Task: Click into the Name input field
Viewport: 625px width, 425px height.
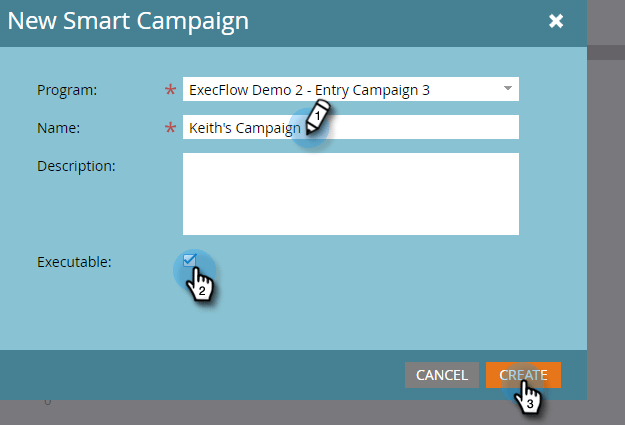Action: tap(351, 127)
